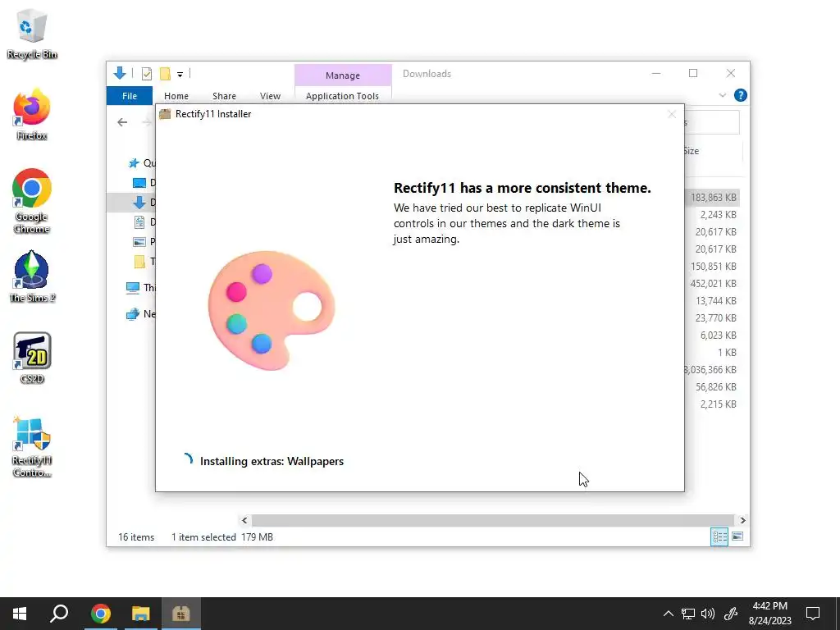Open the Recycle Bin desktop icon
Viewport: 840px width, 630px height.
32,34
